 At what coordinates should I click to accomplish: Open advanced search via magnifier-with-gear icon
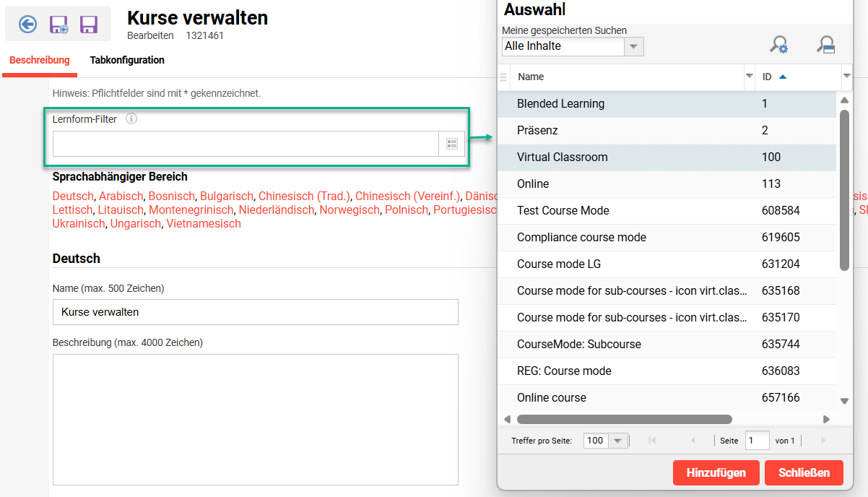click(779, 45)
